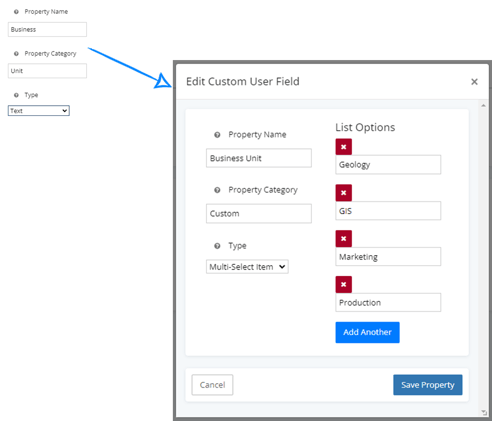Screen dimensions: 492x421
Task: Click the Business Unit property name field
Action: [259, 158]
